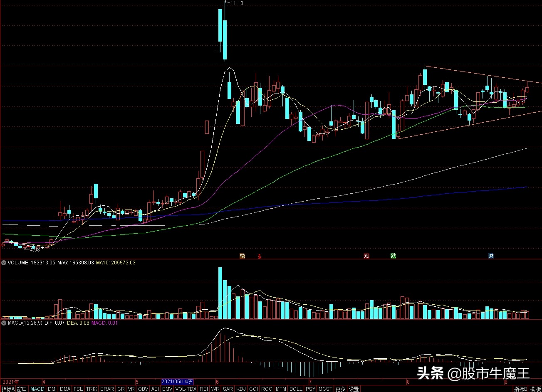Switch to the RSI indicator tab
Viewport: 542px width, 392px height.
tap(204, 389)
